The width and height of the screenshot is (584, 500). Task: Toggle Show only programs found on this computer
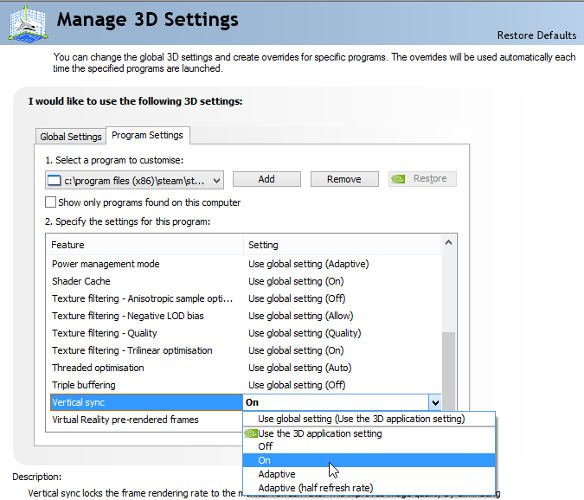tap(50, 202)
